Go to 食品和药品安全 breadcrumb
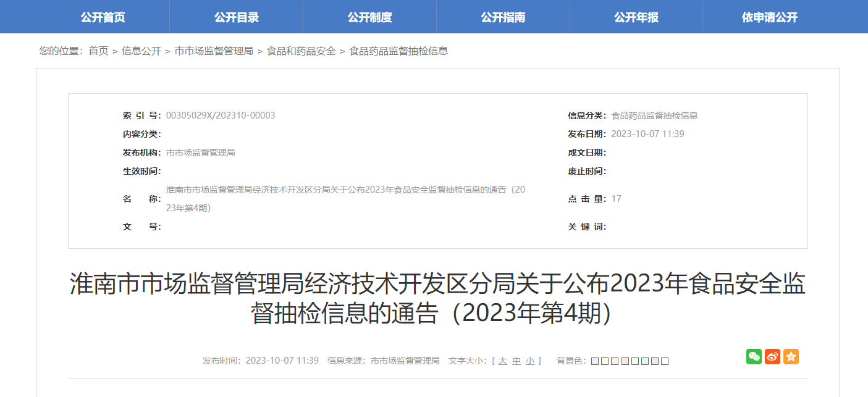This screenshot has height=397, width=868. tap(301, 51)
